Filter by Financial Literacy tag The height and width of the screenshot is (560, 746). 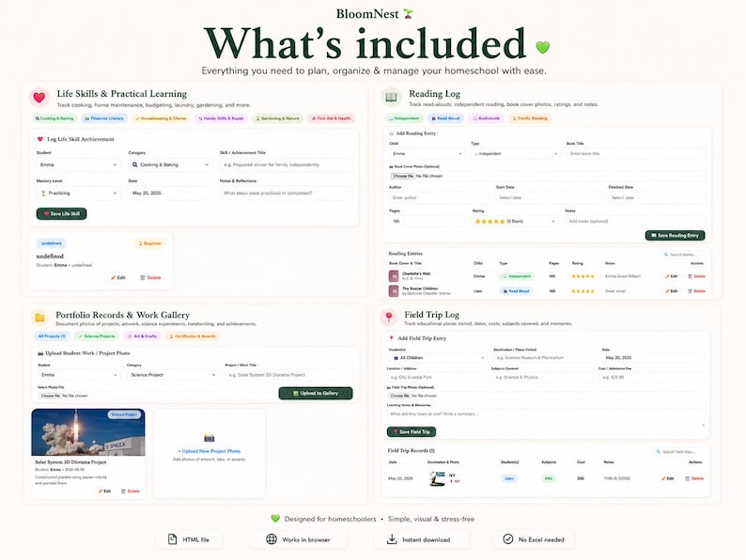(104, 118)
